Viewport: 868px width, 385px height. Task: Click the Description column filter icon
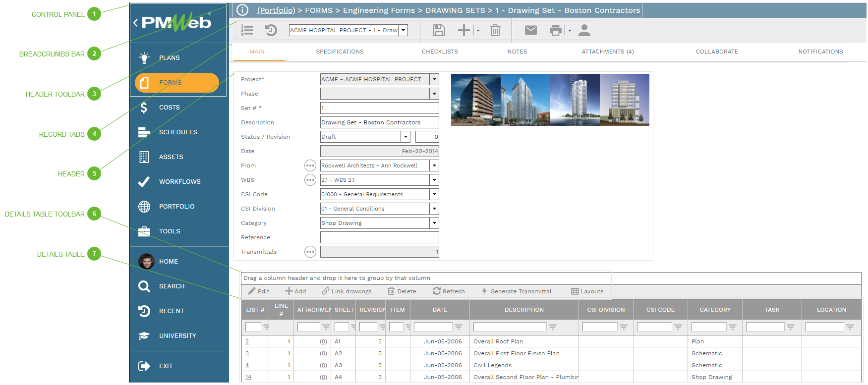(x=553, y=327)
